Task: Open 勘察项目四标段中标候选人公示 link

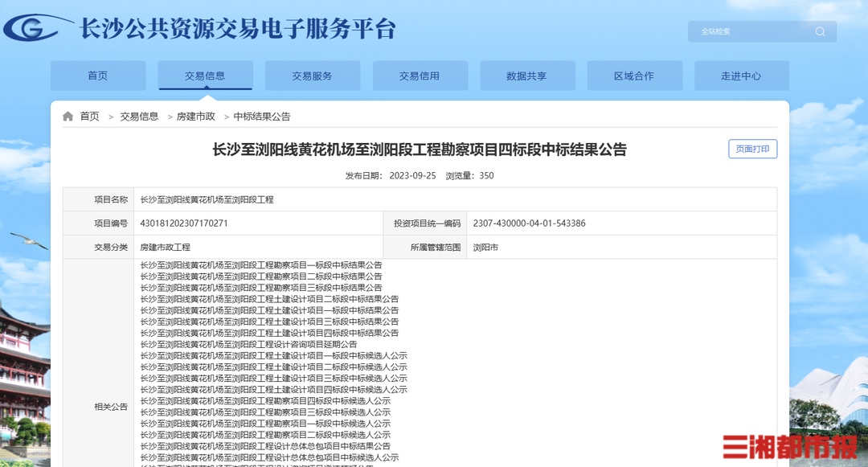Action: (x=265, y=401)
